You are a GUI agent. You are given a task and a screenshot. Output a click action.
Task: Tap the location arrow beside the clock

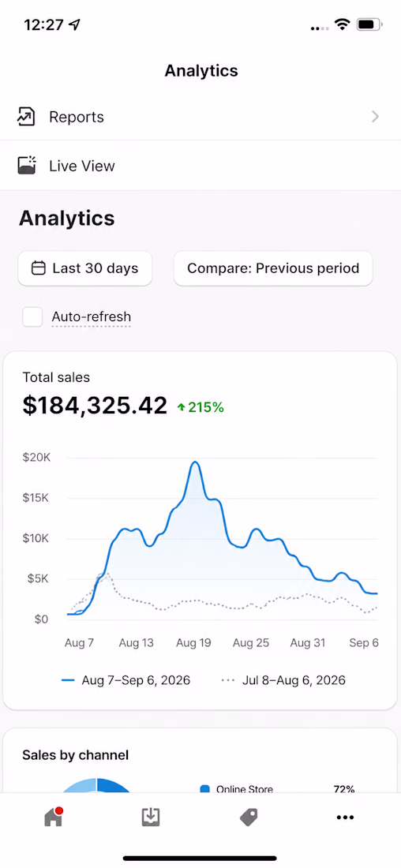[x=74, y=25]
